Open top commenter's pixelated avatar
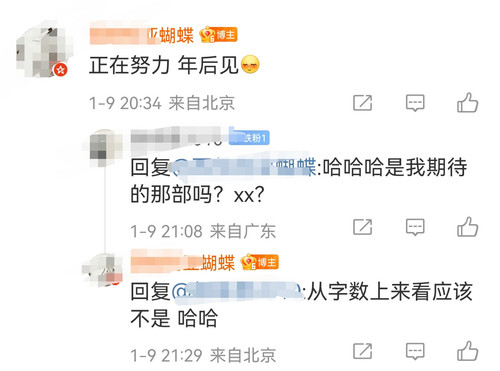The height and width of the screenshot is (371, 500). (x=42, y=50)
